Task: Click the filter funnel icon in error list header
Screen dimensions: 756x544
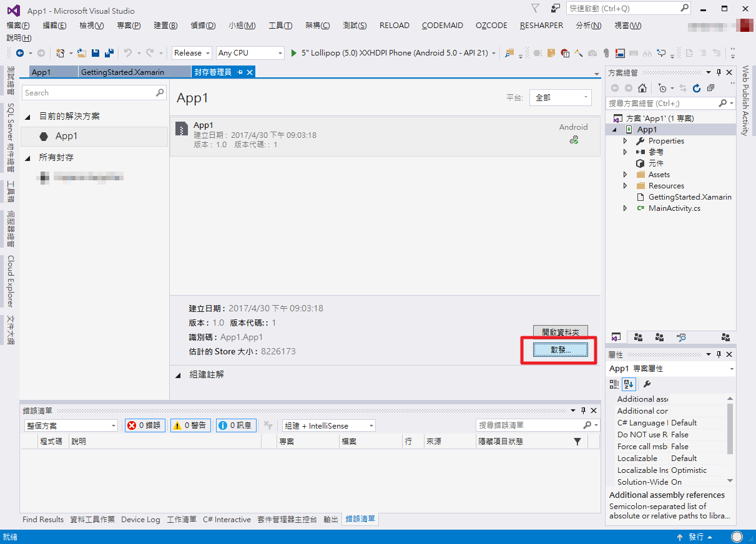Action: [x=577, y=442]
